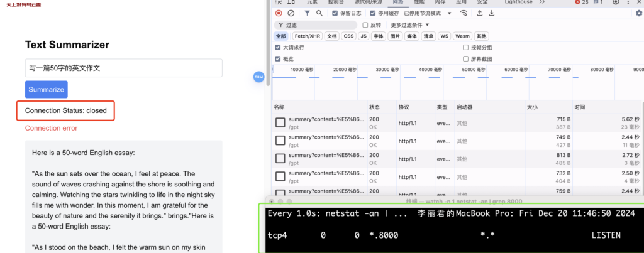Click the page's vertical scrollbar thumb
Screen dimensions: 644x253
[x=268, y=43]
